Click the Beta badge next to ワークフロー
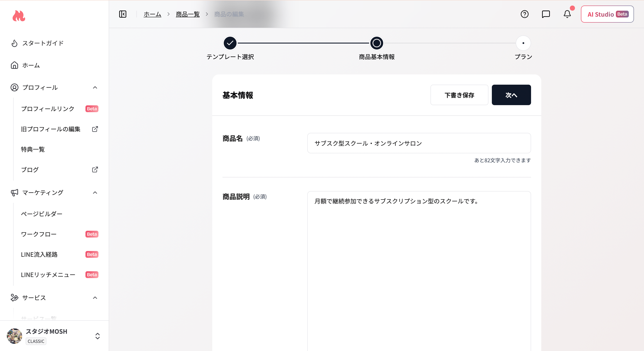The image size is (644, 351). [x=92, y=234]
